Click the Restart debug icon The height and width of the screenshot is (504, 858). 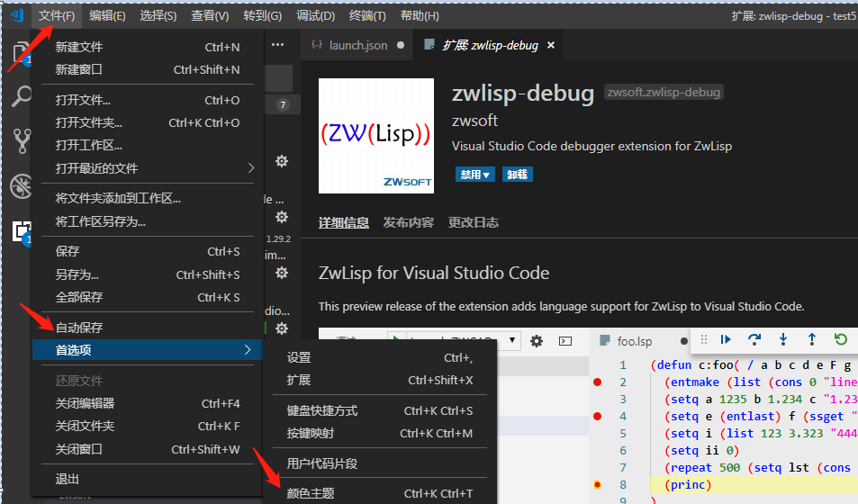click(841, 340)
